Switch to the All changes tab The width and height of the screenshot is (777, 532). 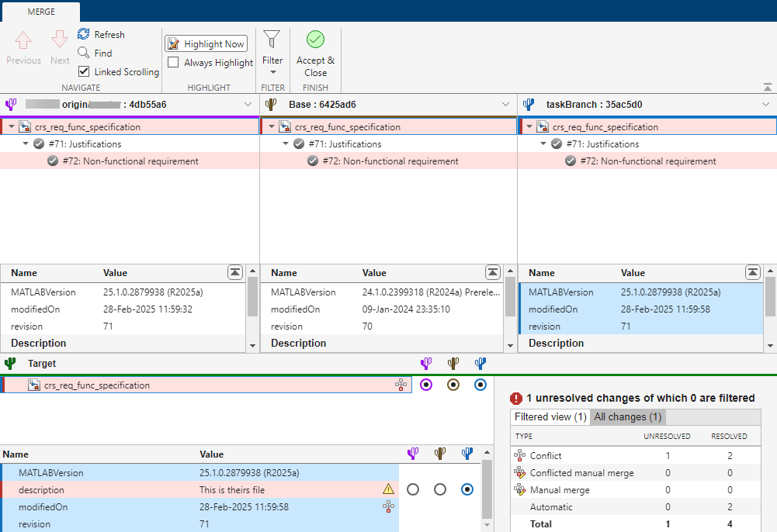(627, 416)
